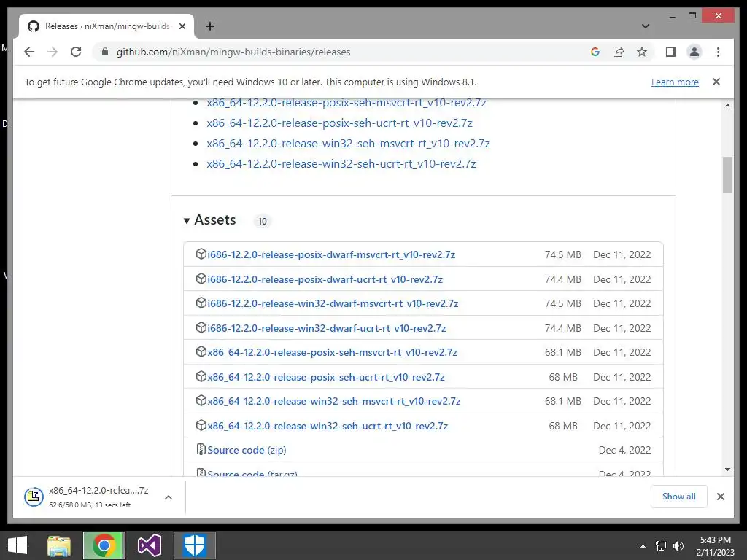Image resolution: width=747 pixels, height=560 pixels.
Task: Click package icon beside x86_64 win32-seh-msvcrt asset
Action: [201, 400]
